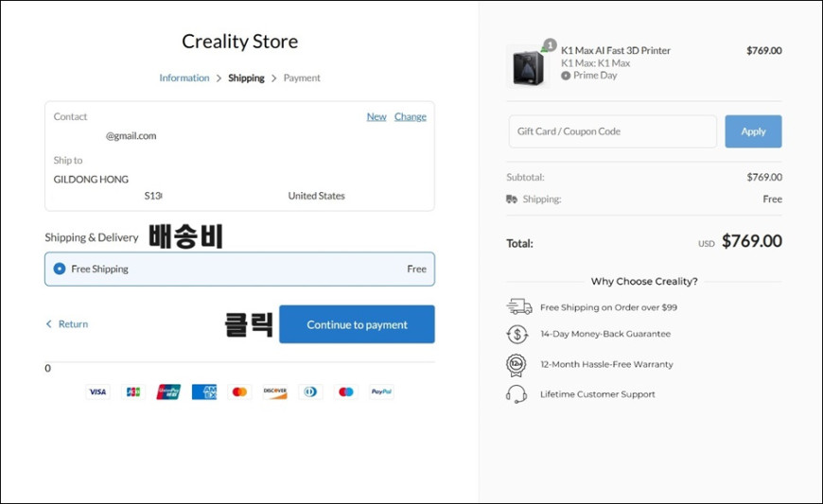Click the Mastercard payment icon
Image resolution: width=823 pixels, height=504 pixels.
coord(239,391)
